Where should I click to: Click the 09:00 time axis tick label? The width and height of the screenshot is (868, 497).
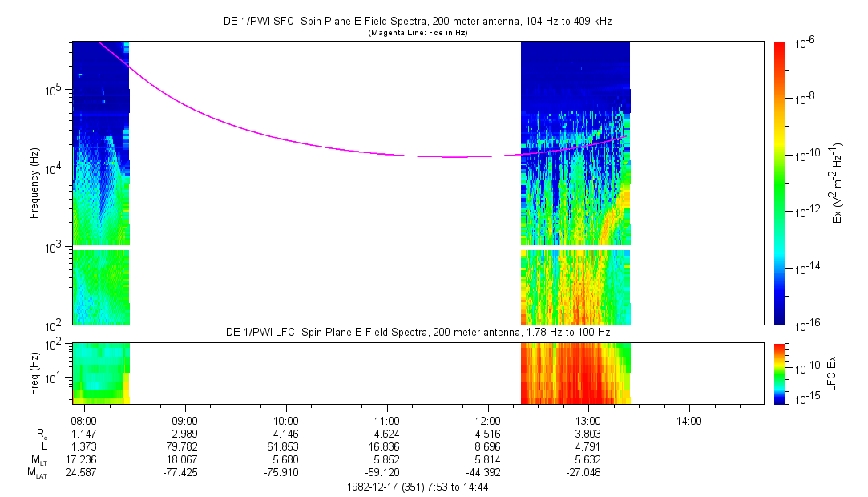(x=185, y=420)
